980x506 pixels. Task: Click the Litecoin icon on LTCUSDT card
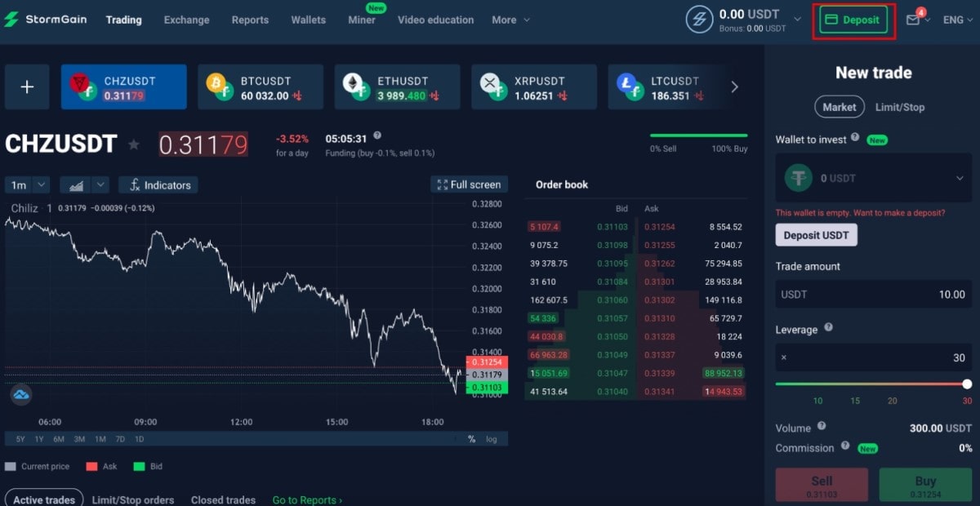[x=629, y=87]
